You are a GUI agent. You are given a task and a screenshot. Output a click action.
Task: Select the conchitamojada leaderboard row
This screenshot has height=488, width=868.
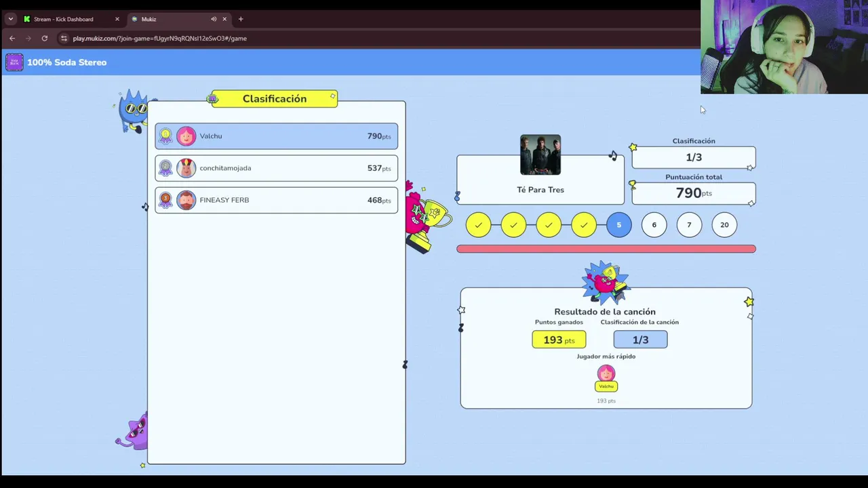click(277, 168)
